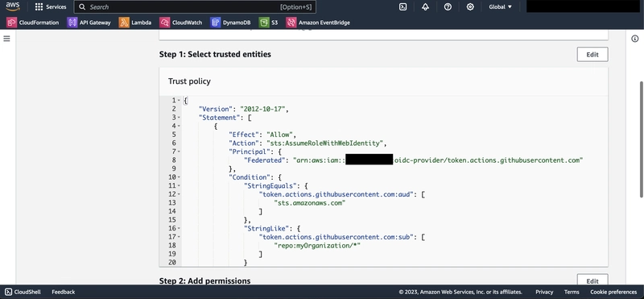Click "token.actions.githubusercontent.com:aud" key
This screenshot has width=644, height=299.
pyautogui.click(x=335, y=194)
